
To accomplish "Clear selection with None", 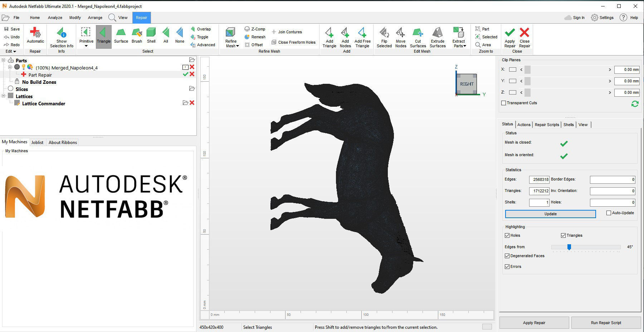I will pos(180,35).
